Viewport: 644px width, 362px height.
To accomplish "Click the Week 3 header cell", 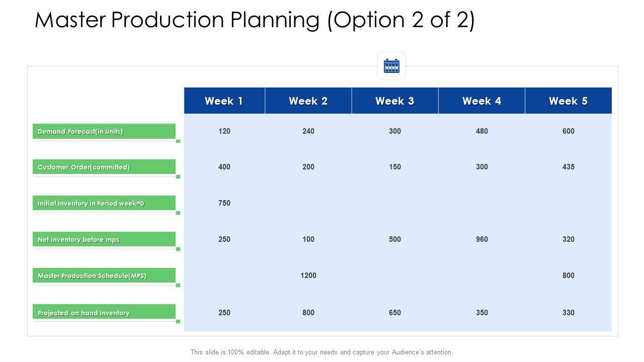I will pos(395,101).
